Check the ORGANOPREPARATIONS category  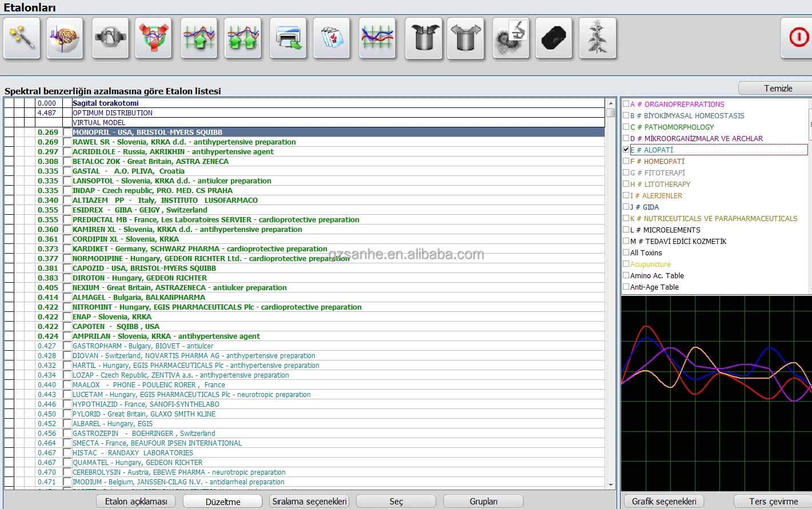(626, 104)
